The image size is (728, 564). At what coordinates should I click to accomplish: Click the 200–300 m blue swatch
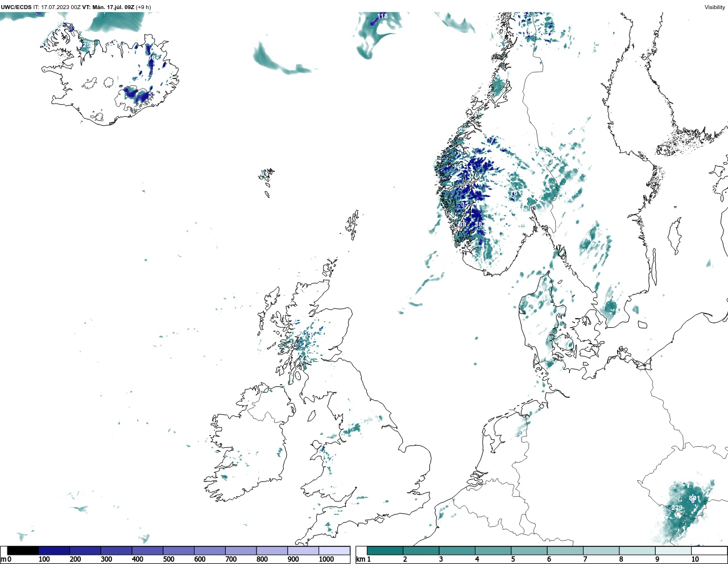(x=85, y=550)
